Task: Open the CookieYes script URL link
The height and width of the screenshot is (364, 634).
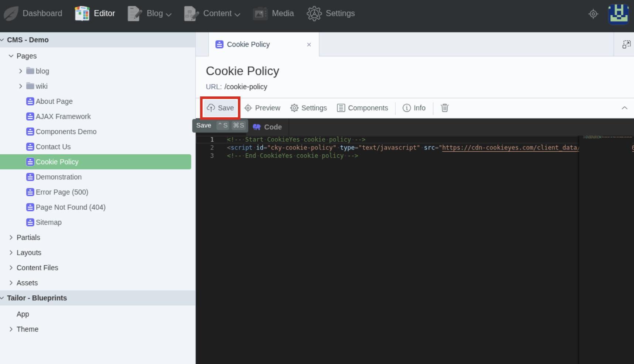Action: (510, 148)
